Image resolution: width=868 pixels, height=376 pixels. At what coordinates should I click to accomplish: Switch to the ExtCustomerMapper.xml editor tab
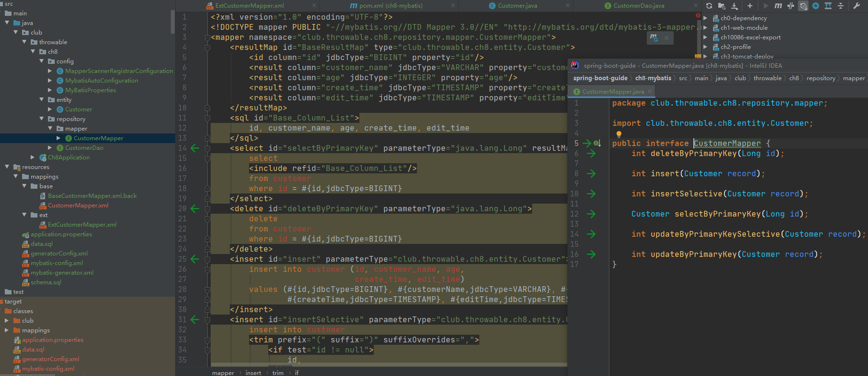point(250,6)
